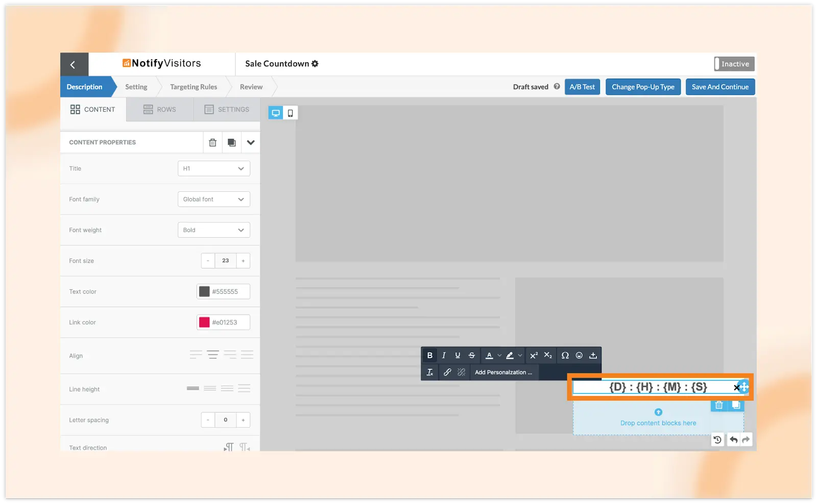817x504 pixels.
Task: Click the Save And Continue button
Action: [720, 87]
